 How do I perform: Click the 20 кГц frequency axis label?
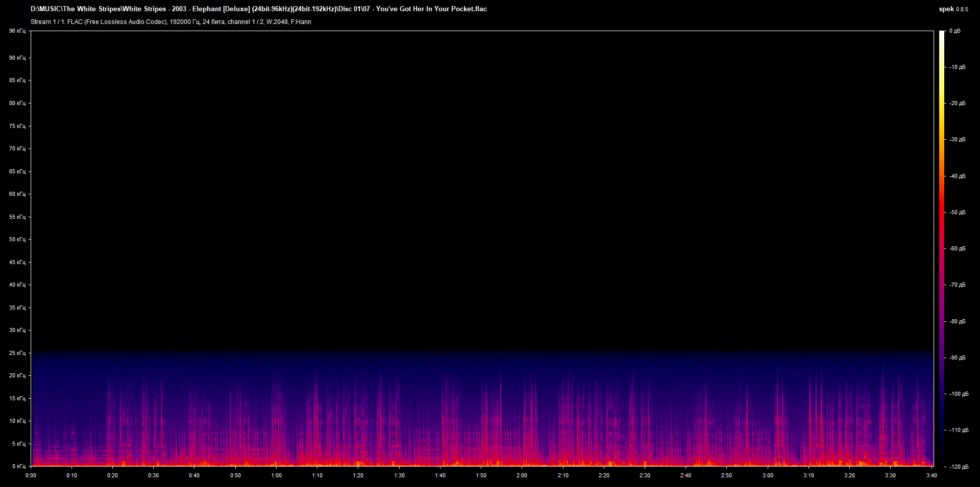tap(17, 375)
